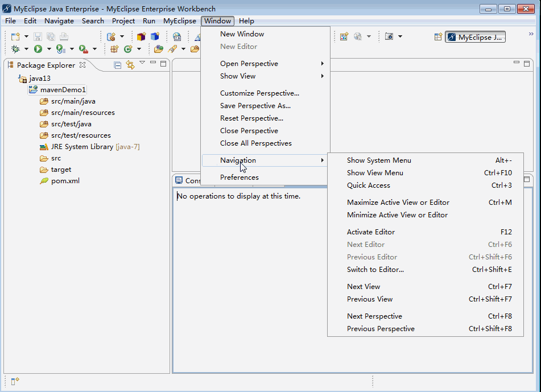
Task: Open the File menu
Action: pyautogui.click(x=10, y=21)
